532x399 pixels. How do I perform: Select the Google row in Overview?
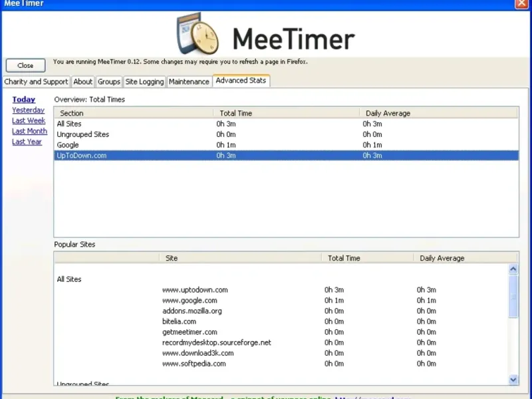pos(286,145)
